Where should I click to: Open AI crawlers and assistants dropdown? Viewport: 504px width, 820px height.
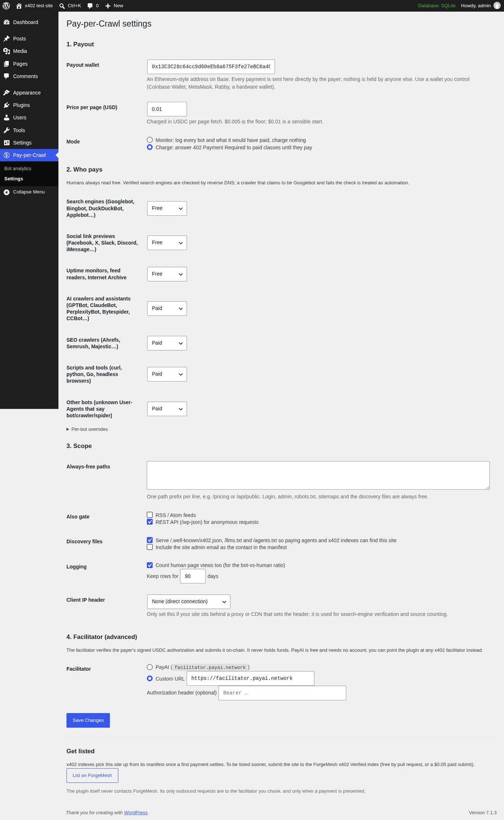tap(167, 308)
